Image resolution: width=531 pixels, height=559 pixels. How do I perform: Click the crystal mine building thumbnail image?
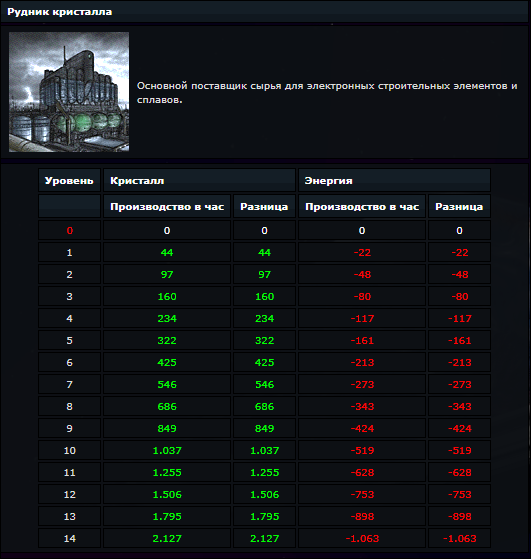click(x=69, y=92)
